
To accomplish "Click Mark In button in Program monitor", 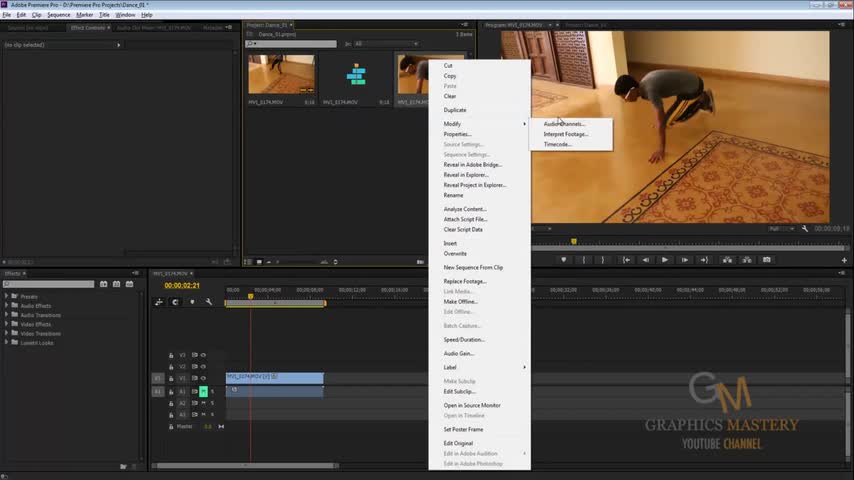I will click(x=583, y=260).
